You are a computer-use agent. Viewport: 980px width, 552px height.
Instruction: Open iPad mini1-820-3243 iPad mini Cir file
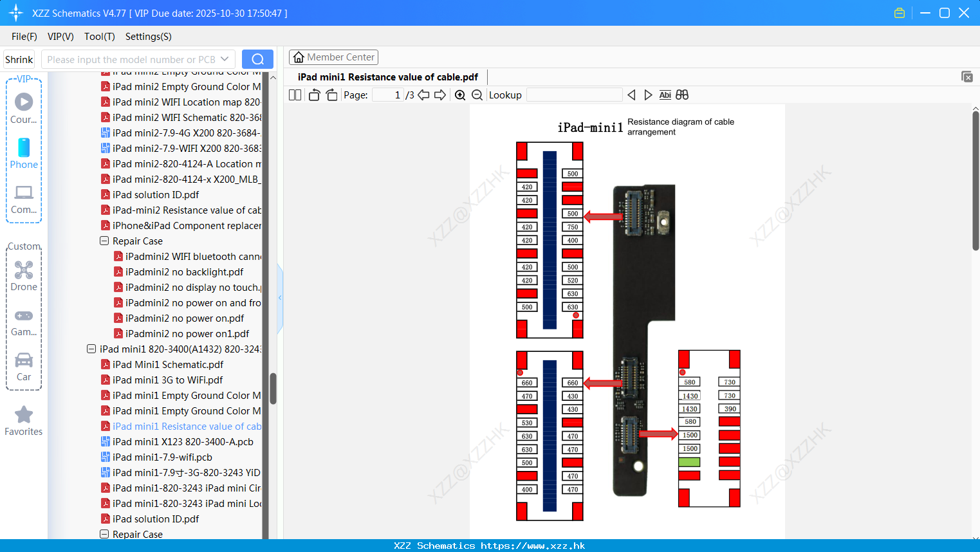(x=181, y=488)
